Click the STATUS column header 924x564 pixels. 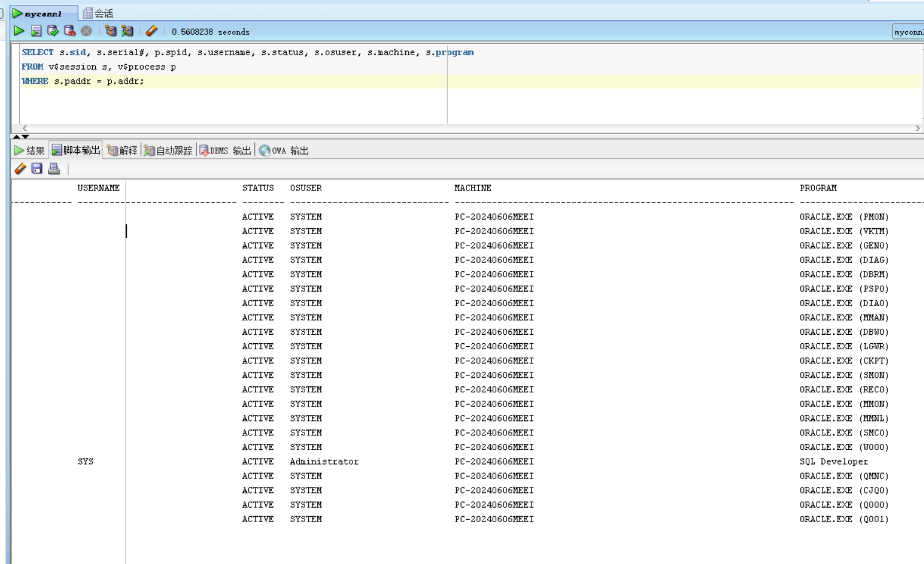click(x=258, y=188)
